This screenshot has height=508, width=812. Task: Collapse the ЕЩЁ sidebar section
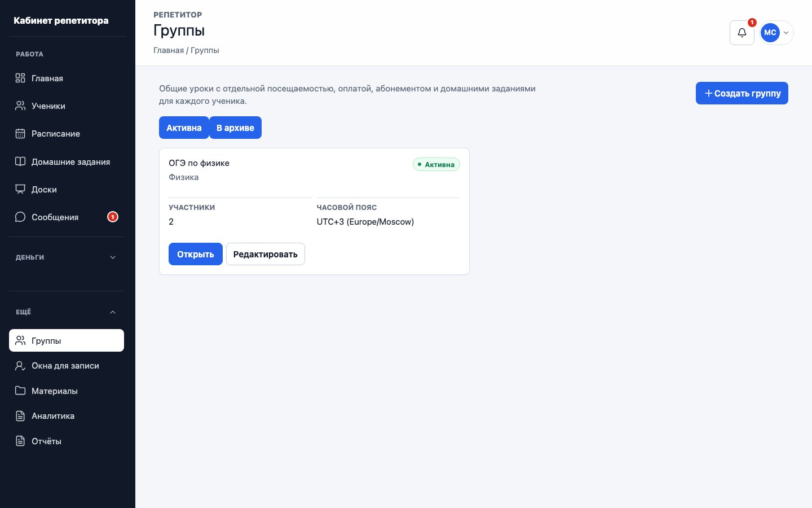[67, 312]
